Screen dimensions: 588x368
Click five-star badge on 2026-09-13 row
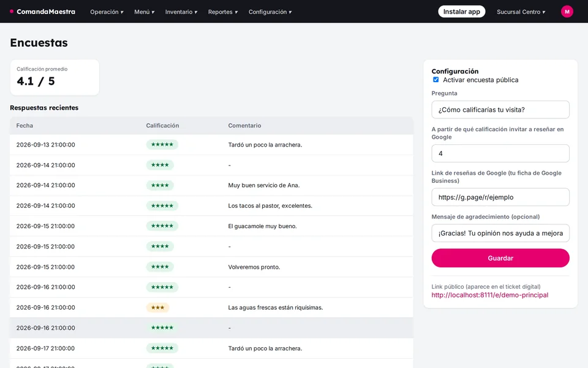click(x=162, y=145)
